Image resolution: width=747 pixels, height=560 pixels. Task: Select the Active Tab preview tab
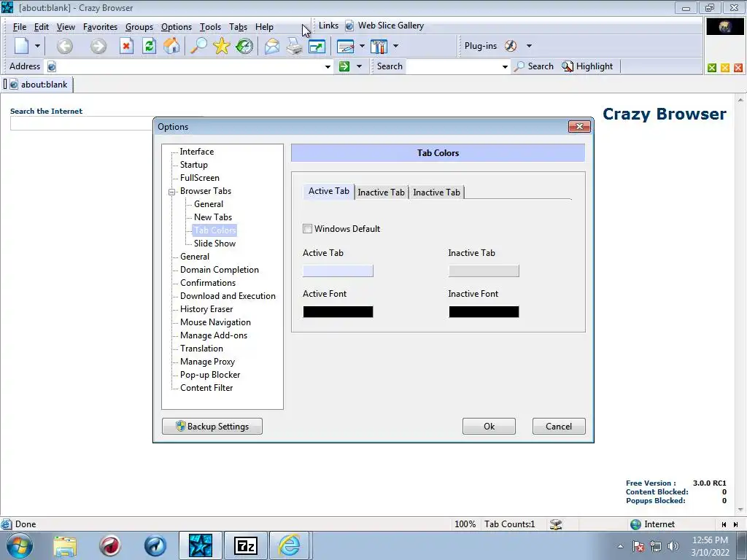point(329,191)
